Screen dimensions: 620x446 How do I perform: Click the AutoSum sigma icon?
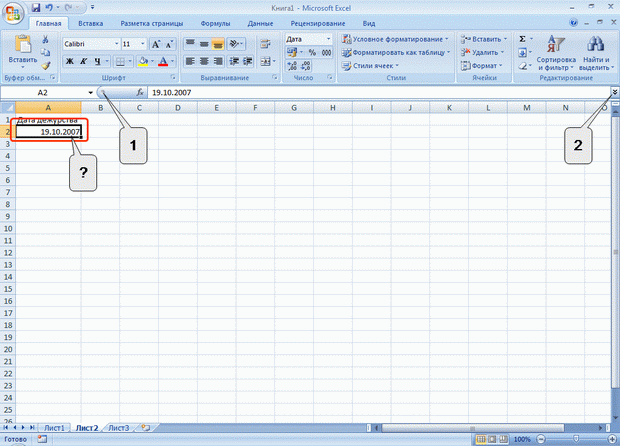[x=522, y=39]
